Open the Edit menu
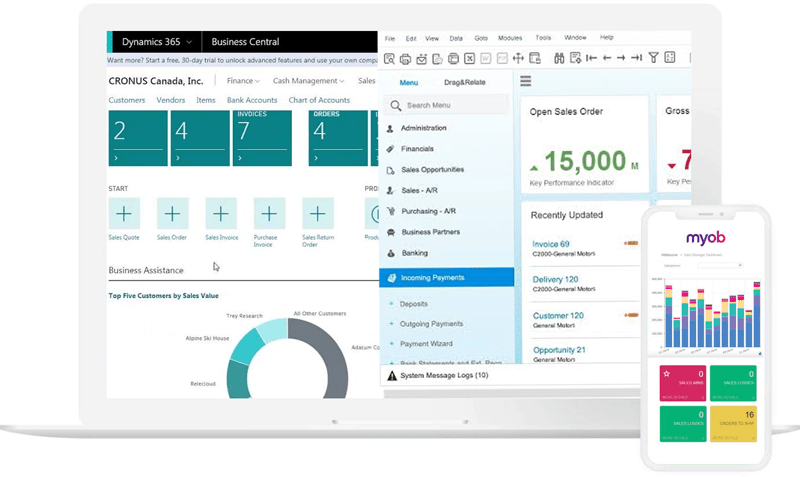Viewport: 800px width, 477px height. coord(411,39)
